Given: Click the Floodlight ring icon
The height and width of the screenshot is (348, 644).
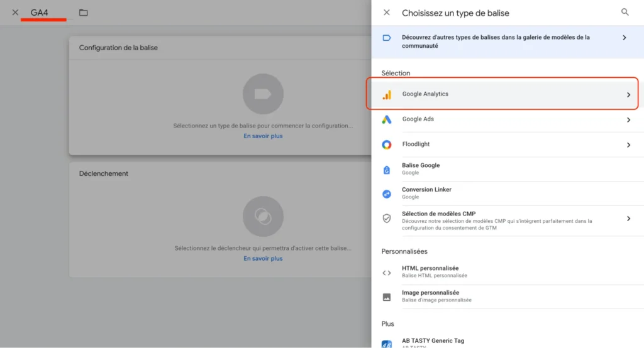Looking at the screenshot, I should click(x=387, y=144).
